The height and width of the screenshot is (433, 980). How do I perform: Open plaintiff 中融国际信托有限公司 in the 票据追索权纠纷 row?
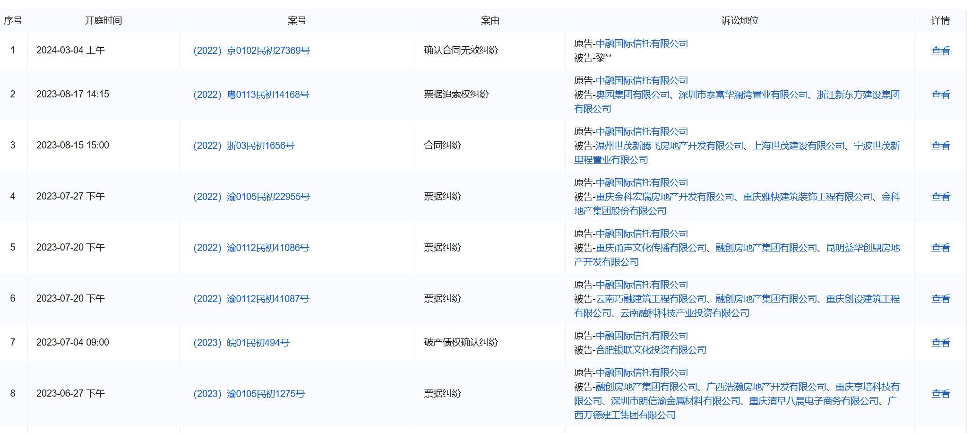642,80
